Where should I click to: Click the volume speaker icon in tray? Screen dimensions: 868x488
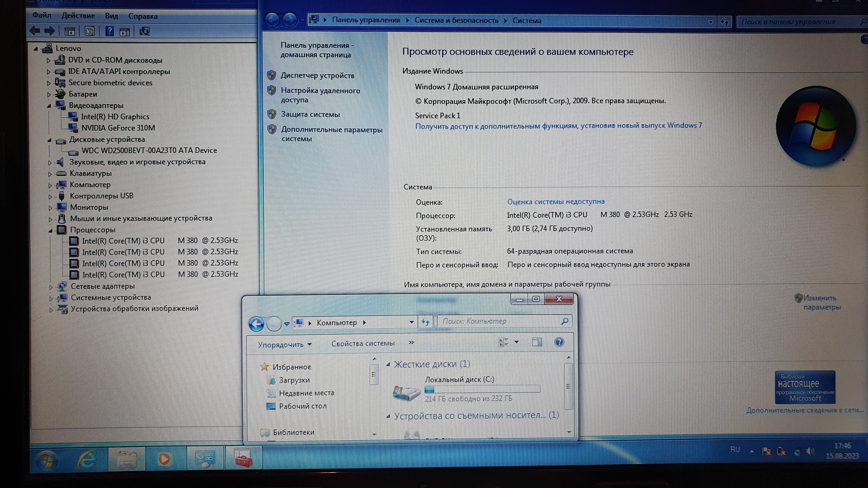pyautogui.click(x=810, y=451)
